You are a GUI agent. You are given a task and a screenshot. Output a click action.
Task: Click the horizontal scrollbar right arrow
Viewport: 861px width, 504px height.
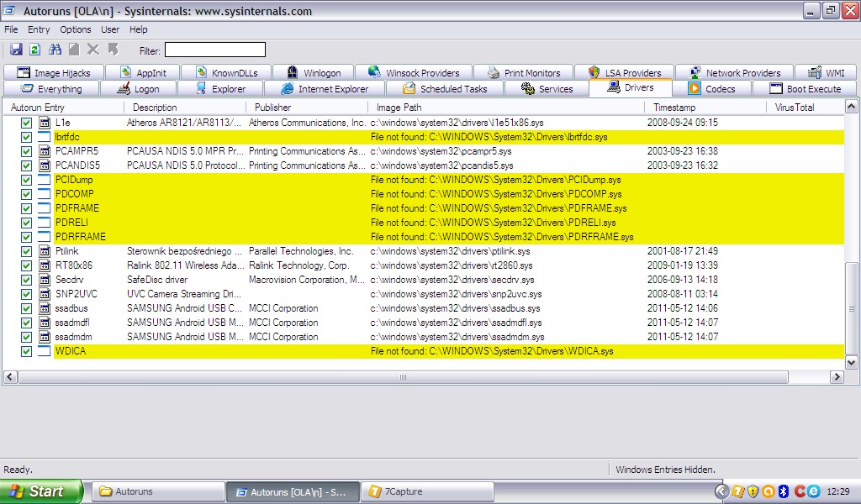(x=837, y=377)
